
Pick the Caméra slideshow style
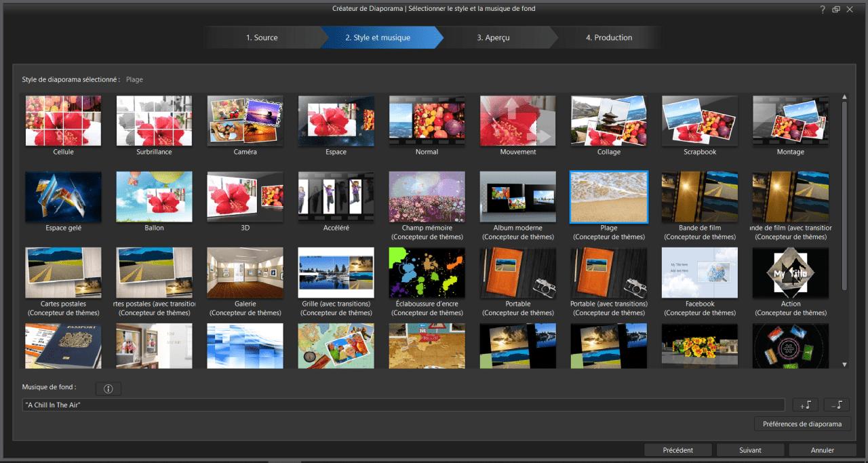pos(245,121)
